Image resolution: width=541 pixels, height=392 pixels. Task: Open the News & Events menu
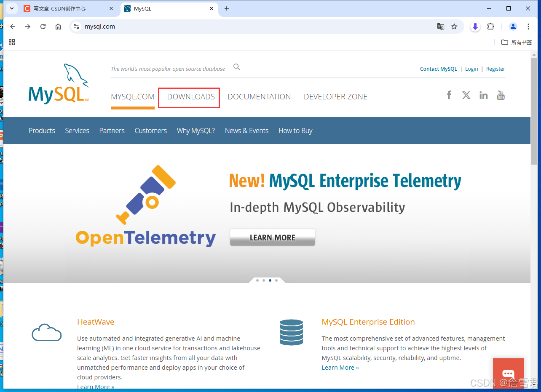(x=246, y=131)
